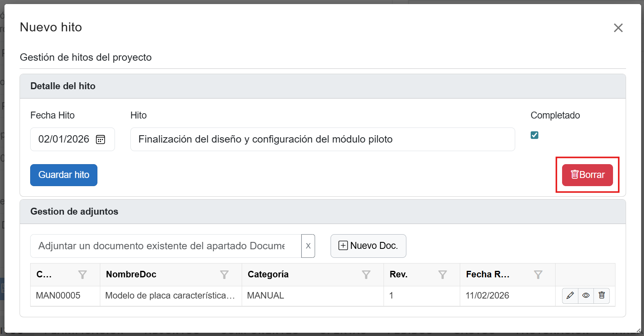Close the Nuevo hito dialog
The height and width of the screenshot is (336, 644).
618,28
